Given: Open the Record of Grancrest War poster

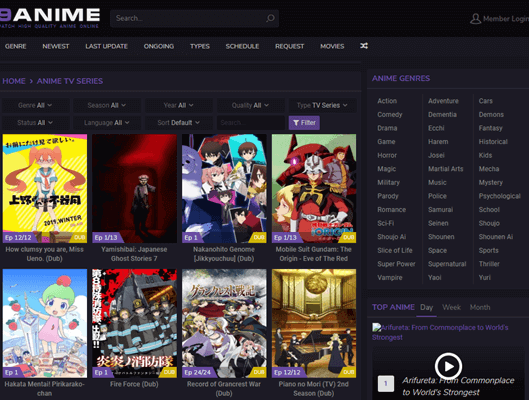Looking at the screenshot, I should click(224, 323).
